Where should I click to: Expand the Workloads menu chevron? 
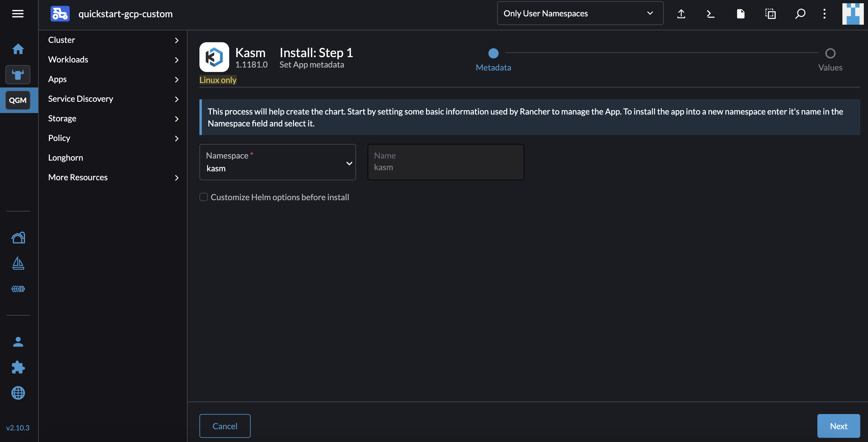(x=177, y=60)
